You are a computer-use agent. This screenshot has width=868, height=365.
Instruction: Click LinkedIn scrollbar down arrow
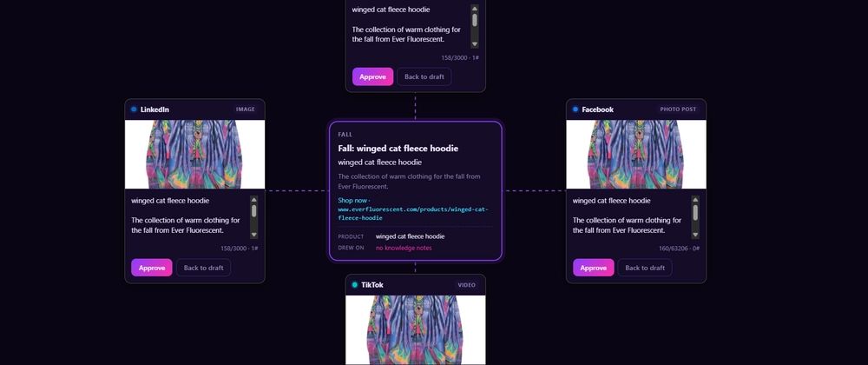click(254, 235)
